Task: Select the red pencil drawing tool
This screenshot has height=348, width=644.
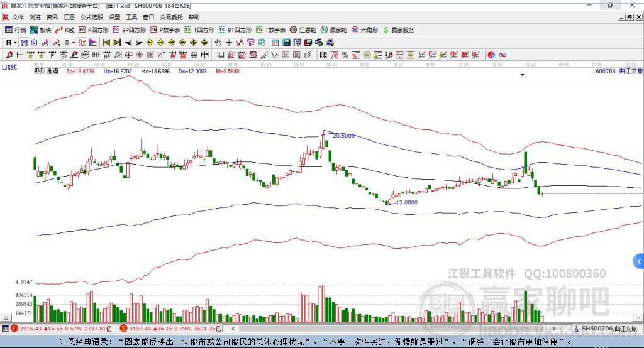Action: [x=9, y=55]
